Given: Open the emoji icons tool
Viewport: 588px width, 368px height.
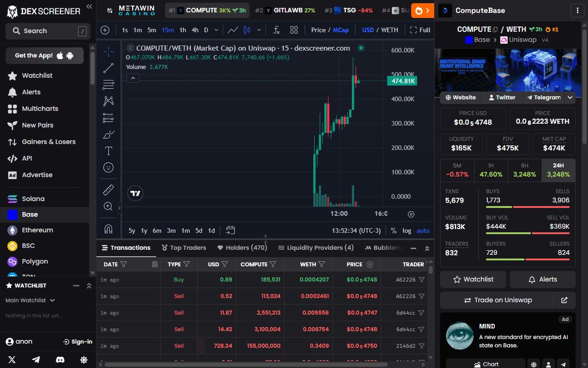Looking at the screenshot, I should point(108,167).
